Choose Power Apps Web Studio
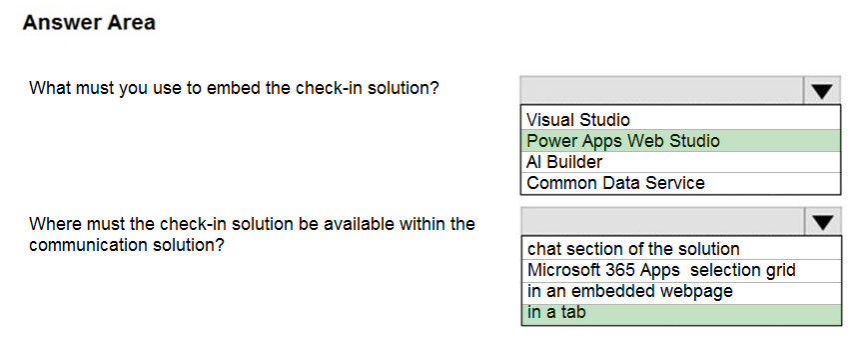This screenshot has width=868, height=361. pyautogui.click(x=680, y=140)
